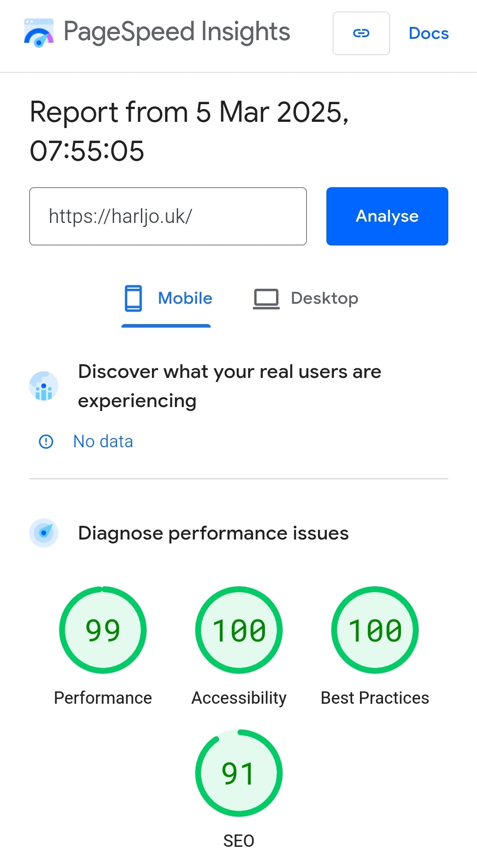Image resolution: width=477 pixels, height=868 pixels.
Task: Click the SEO label under gauge
Action: [239, 841]
